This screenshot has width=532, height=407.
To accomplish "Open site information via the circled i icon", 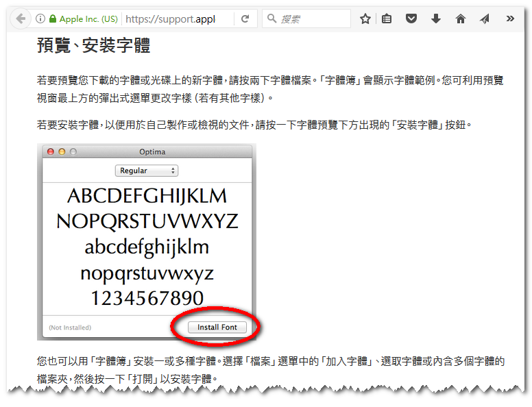I will 40,19.
